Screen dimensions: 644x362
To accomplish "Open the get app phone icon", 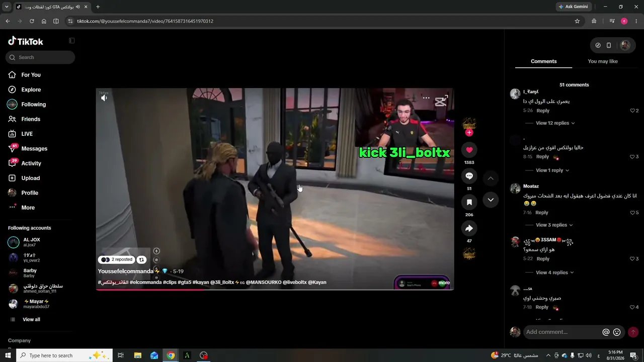I will pos(609,45).
